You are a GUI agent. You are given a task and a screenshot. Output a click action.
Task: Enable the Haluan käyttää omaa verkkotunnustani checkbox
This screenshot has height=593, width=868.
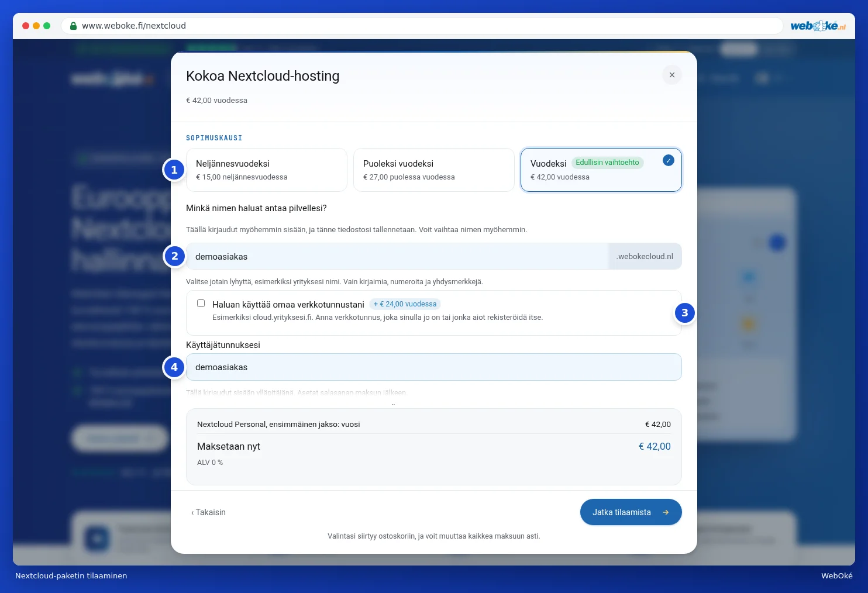pos(201,304)
